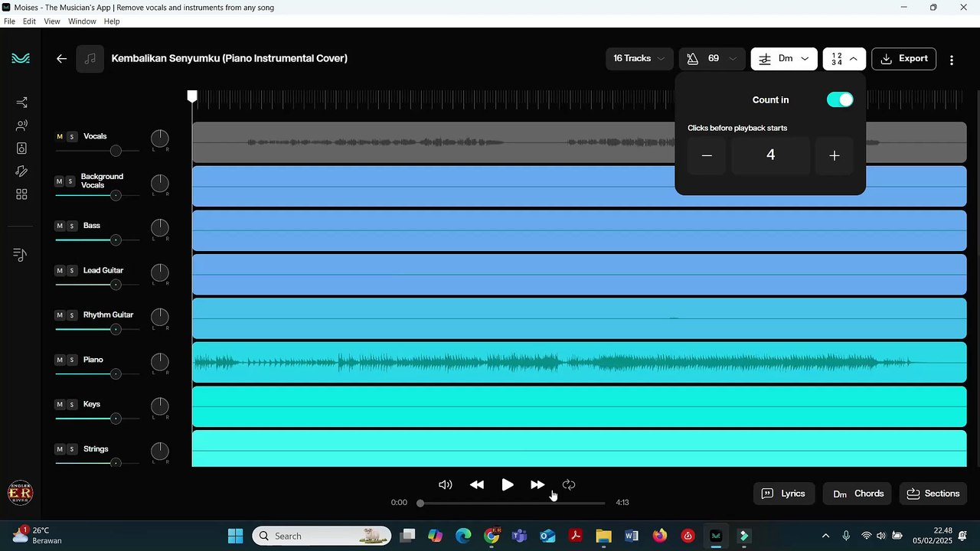
Task: Open Microsoft Edge from taskbar
Action: [463, 536]
